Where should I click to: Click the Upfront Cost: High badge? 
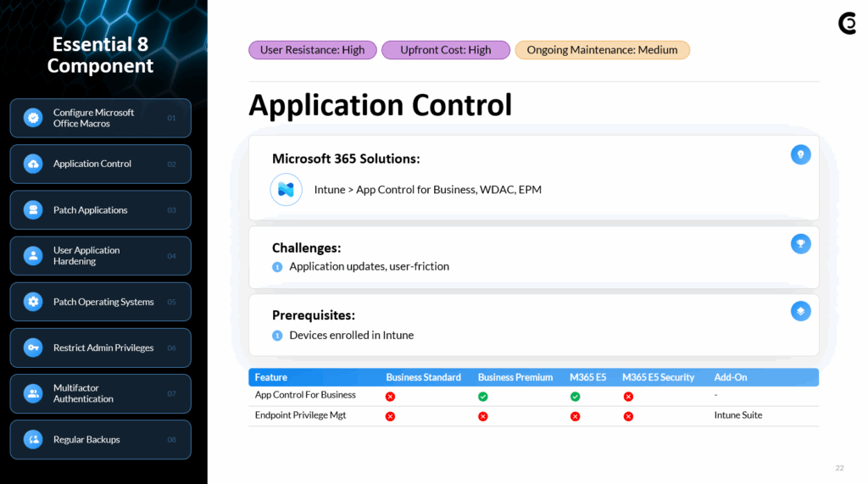[446, 50]
